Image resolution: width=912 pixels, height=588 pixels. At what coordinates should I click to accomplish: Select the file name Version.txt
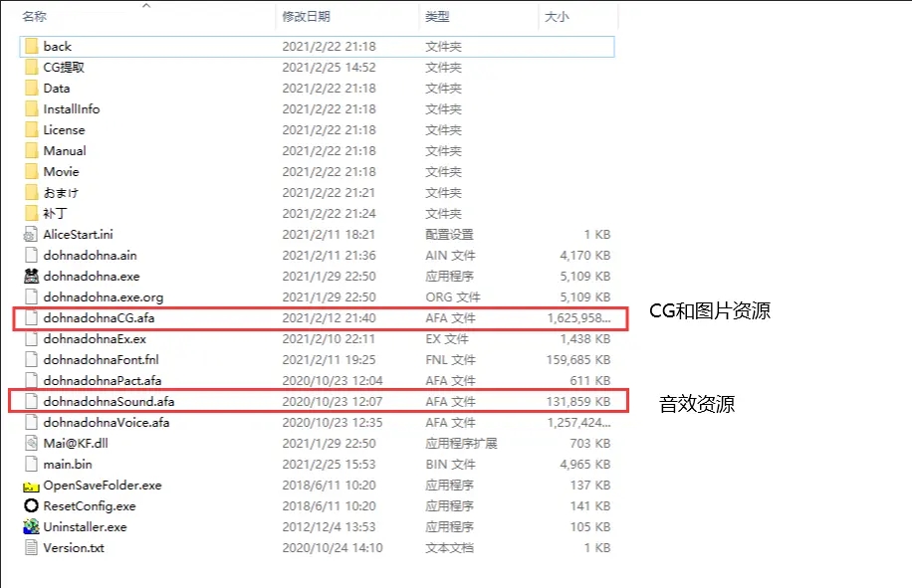point(74,548)
